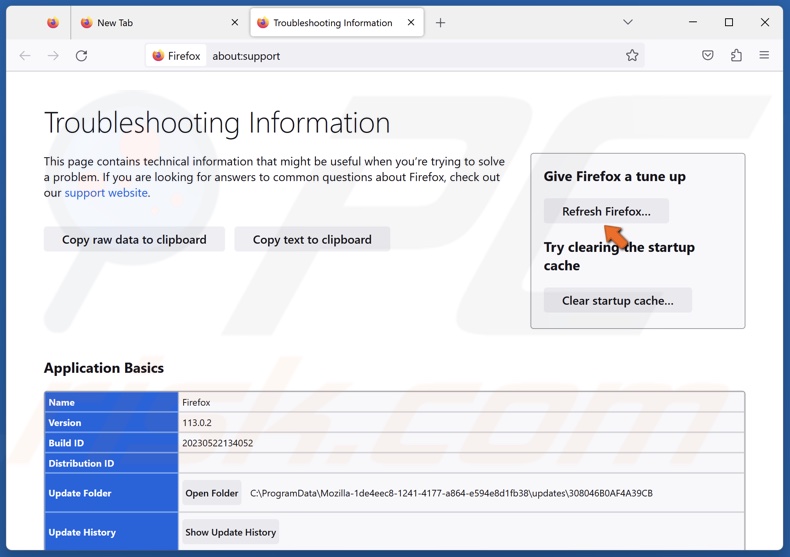The width and height of the screenshot is (790, 557).
Task: Close the Firefox window
Action: [765, 22]
